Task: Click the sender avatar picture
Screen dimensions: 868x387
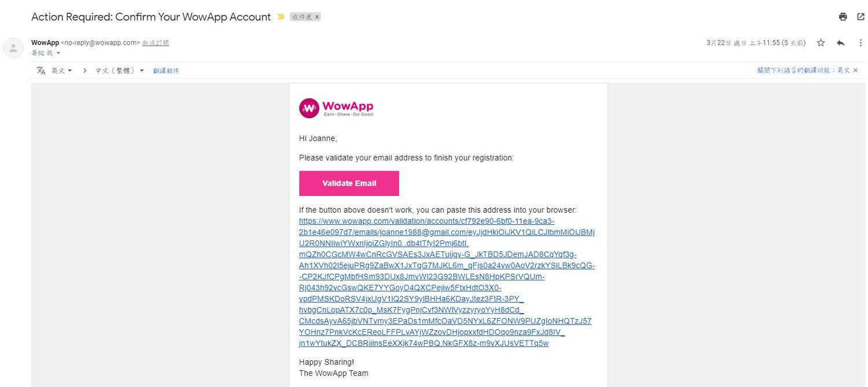Action: [x=13, y=48]
